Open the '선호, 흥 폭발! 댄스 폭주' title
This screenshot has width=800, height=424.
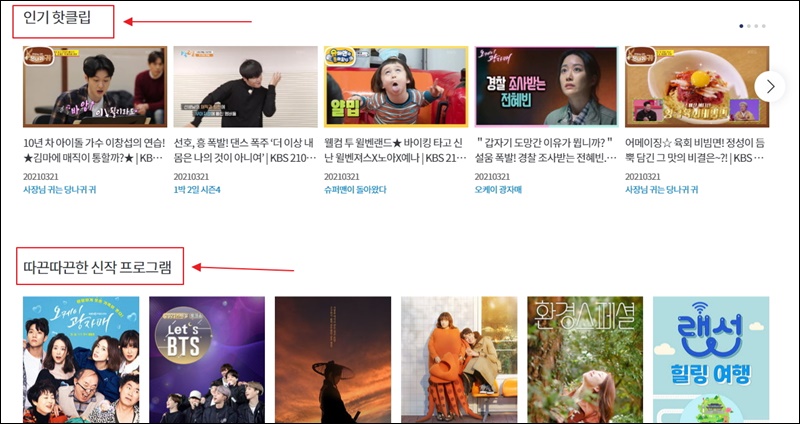245,151
